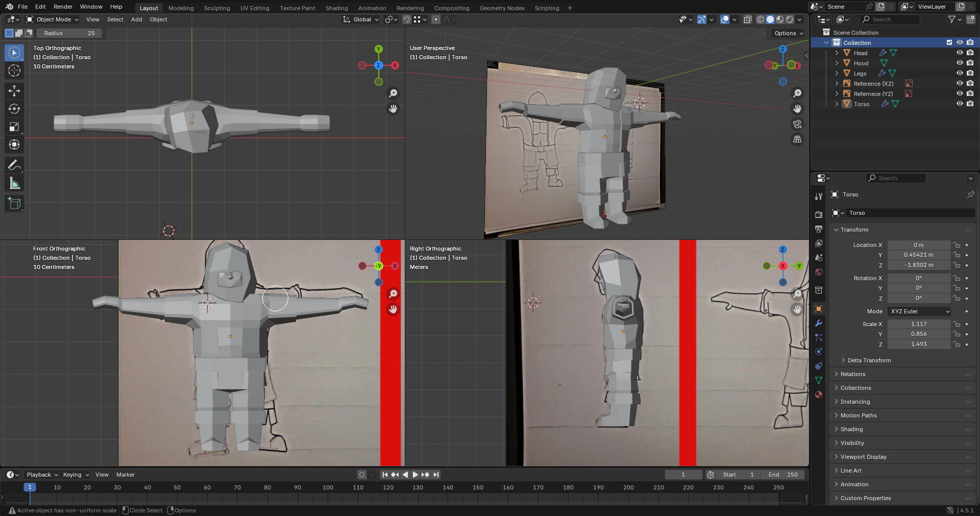The image size is (980, 516).
Task: Expand the Relations panel
Action: click(x=852, y=374)
